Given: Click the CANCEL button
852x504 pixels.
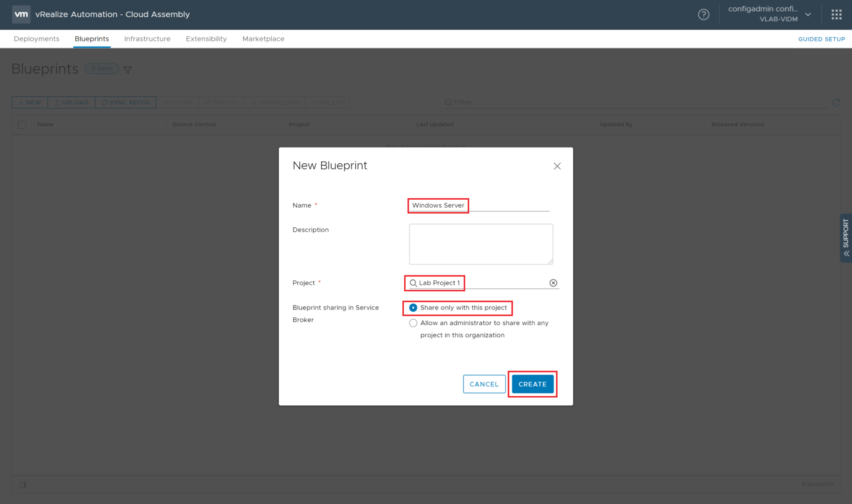Looking at the screenshot, I should click(x=484, y=384).
